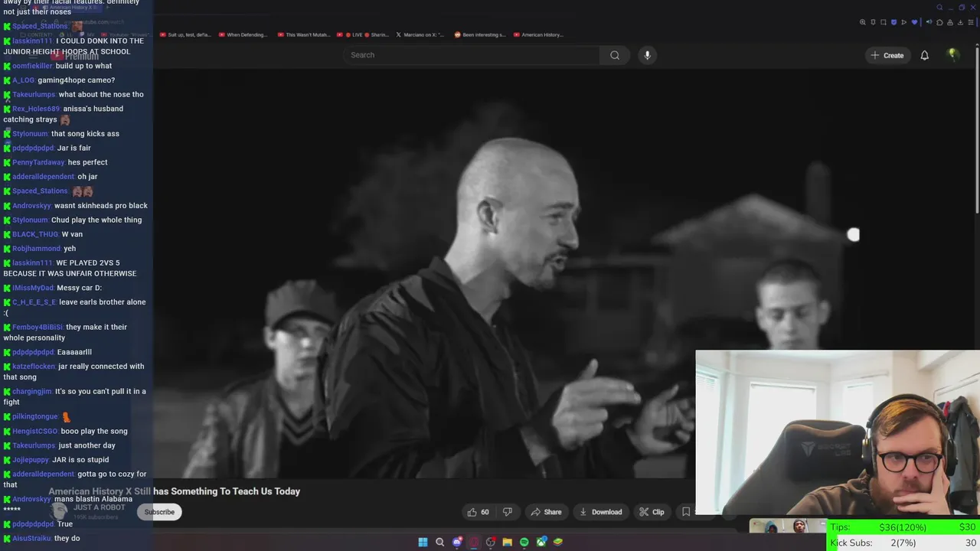980x551 pixels.
Task: Click chat username BLACK_THUG
Action: [x=35, y=234]
